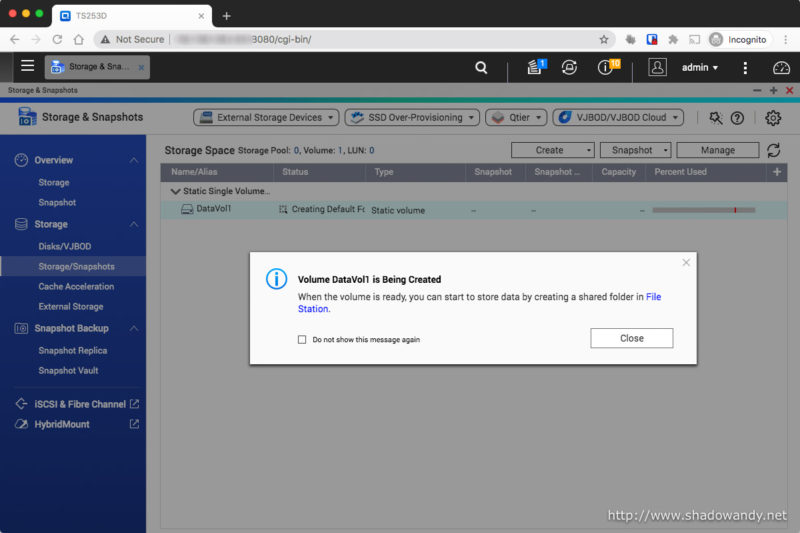Open background tasks icon with badge
This screenshot has height=533, width=800.
[x=535, y=67]
